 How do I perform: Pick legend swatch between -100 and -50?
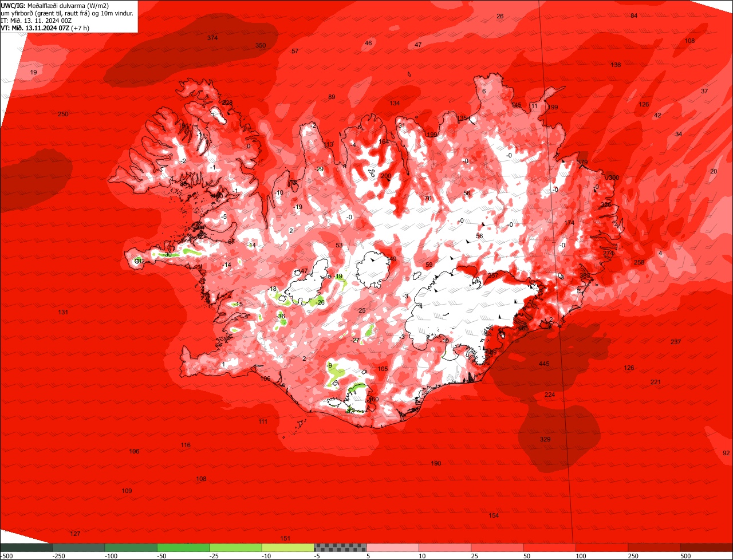tap(131, 547)
